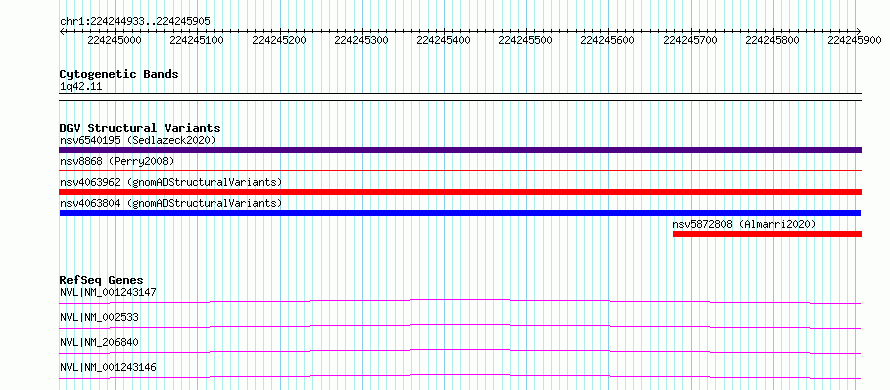Open nsv4063962 gnomAD variant label
The width and height of the screenshot is (890, 390).
coord(171,183)
